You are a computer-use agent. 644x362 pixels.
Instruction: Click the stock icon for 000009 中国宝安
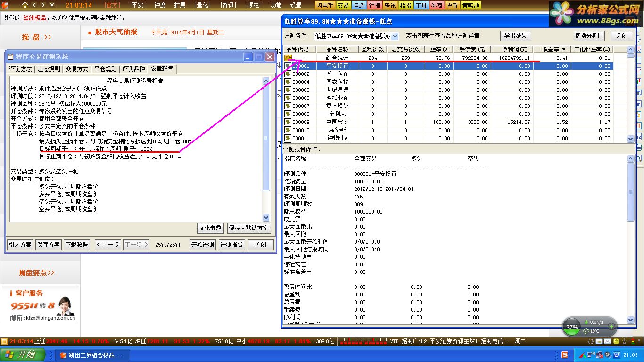(x=288, y=122)
